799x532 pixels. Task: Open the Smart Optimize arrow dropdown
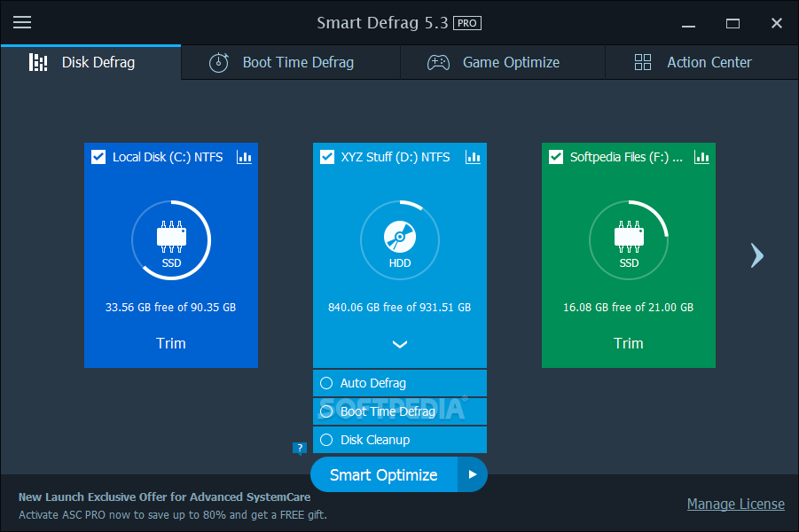[473, 475]
